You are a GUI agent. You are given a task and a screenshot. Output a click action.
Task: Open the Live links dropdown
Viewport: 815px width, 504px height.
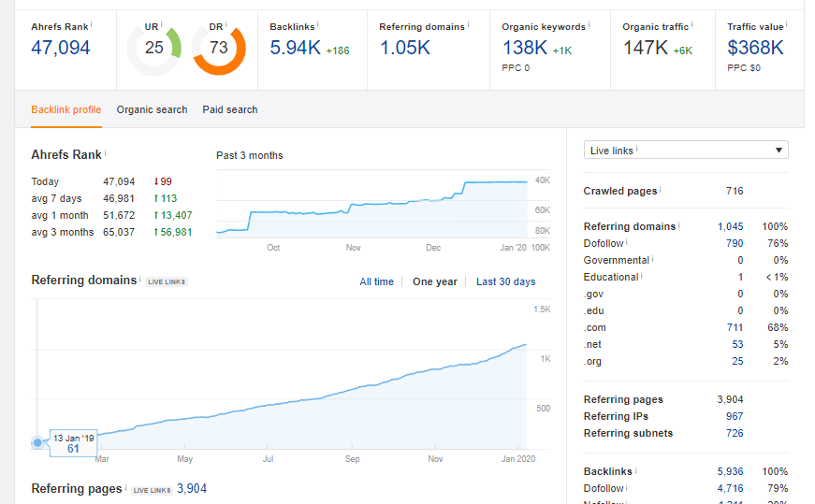click(686, 151)
